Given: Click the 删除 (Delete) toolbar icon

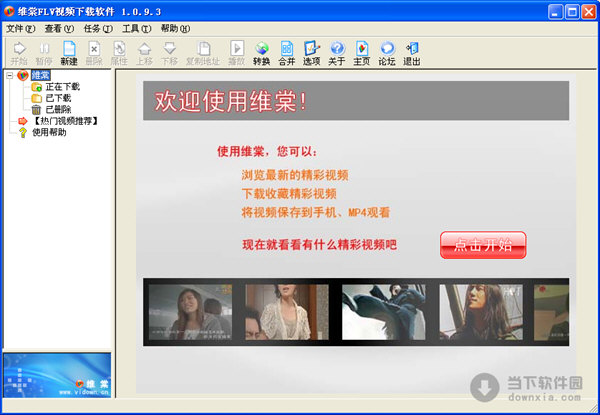Looking at the screenshot, I should (94, 53).
